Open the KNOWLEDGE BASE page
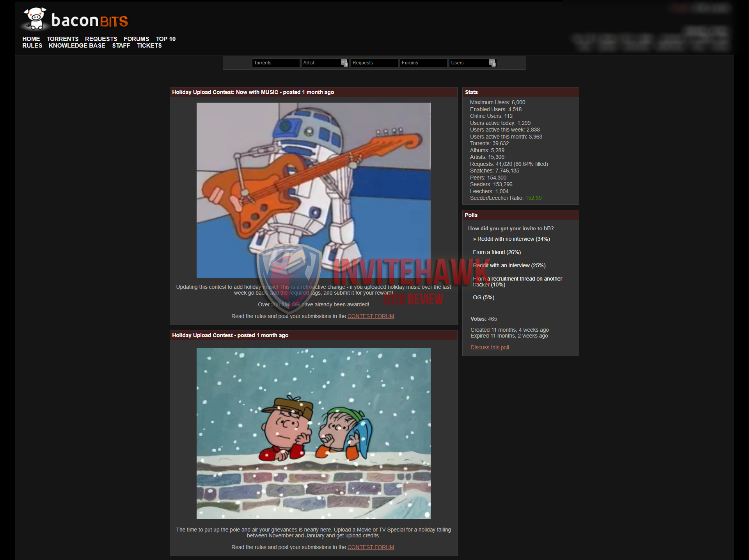Screen dimensions: 749x560 click(x=77, y=46)
